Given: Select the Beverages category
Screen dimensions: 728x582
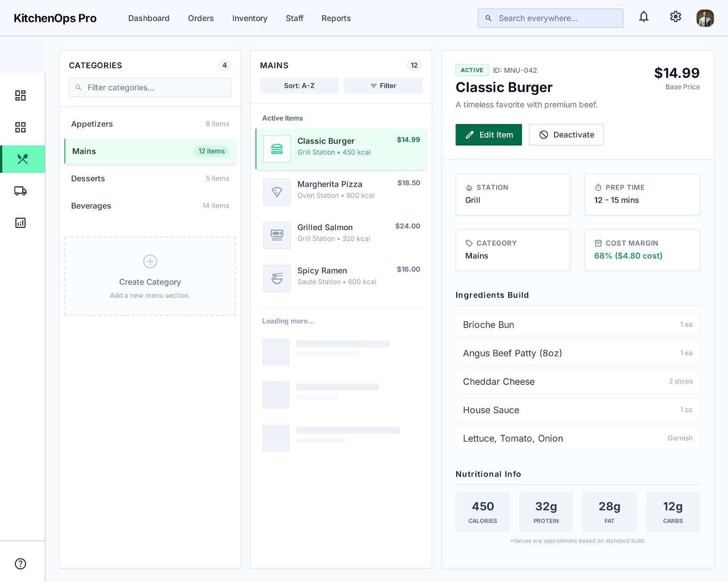Looking at the screenshot, I should click(150, 206).
